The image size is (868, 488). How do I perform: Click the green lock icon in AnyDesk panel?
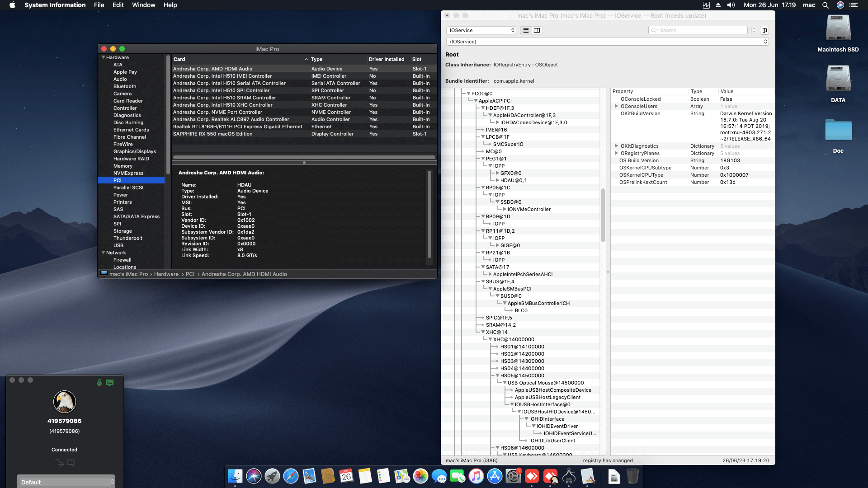(99, 382)
